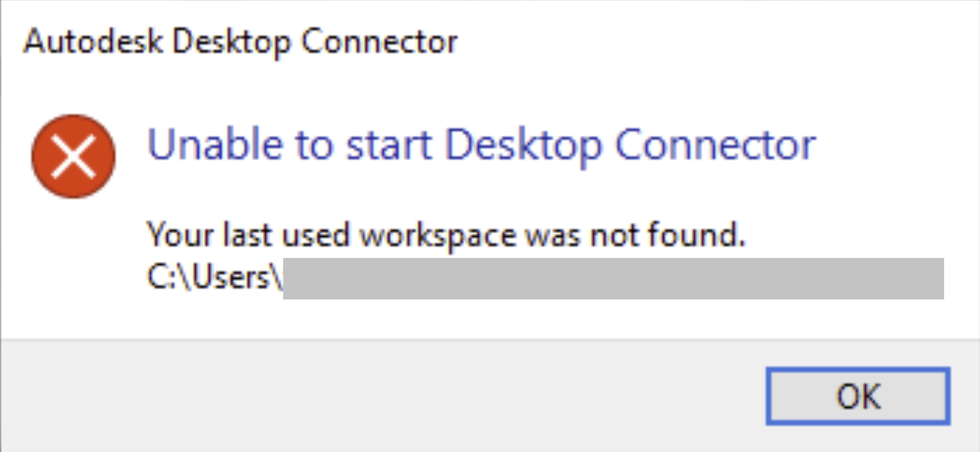Image resolution: width=980 pixels, height=452 pixels.
Task: Click the word 'last' in the message
Action: (x=247, y=234)
